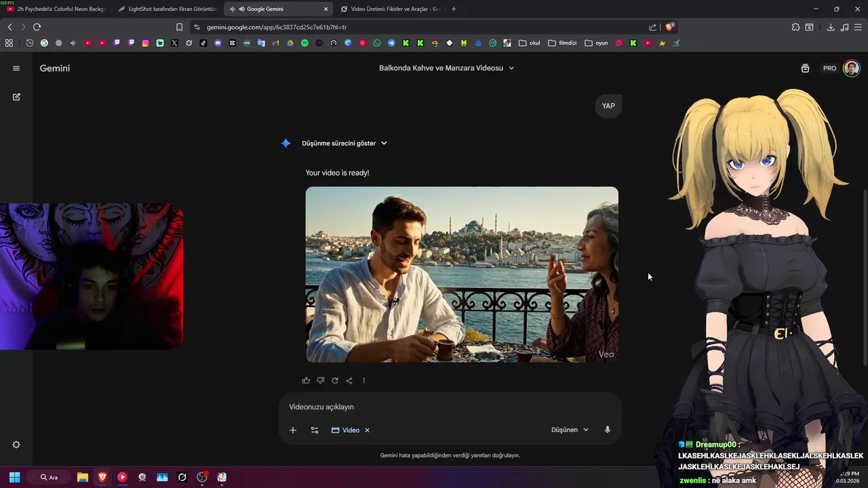The image size is (868, 488).
Task: Open browser downloads
Action: pyautogui.click(x=831, y=27)
